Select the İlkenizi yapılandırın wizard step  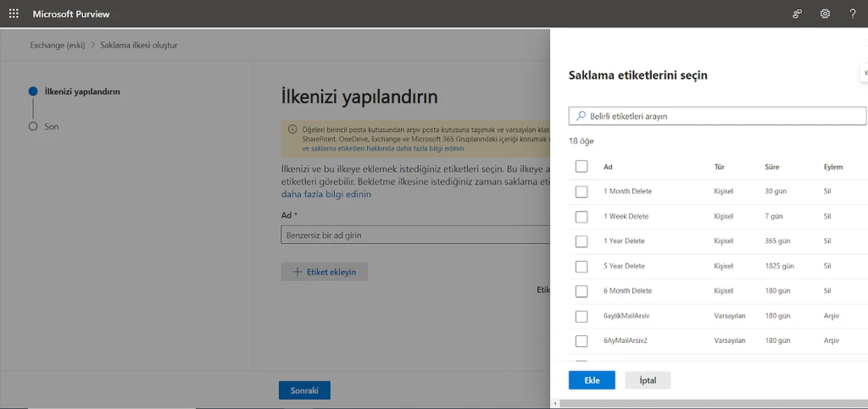click(82, 91)
